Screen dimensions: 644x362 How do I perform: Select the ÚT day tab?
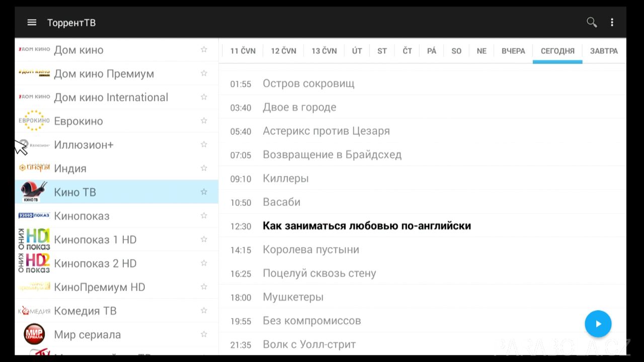point(357,51)
